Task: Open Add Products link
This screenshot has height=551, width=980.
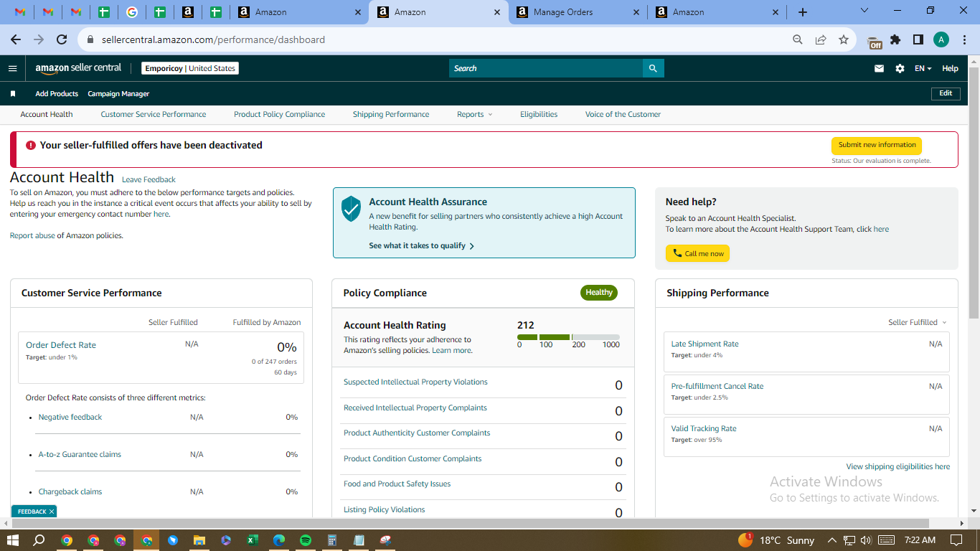Action: point(57,94)
